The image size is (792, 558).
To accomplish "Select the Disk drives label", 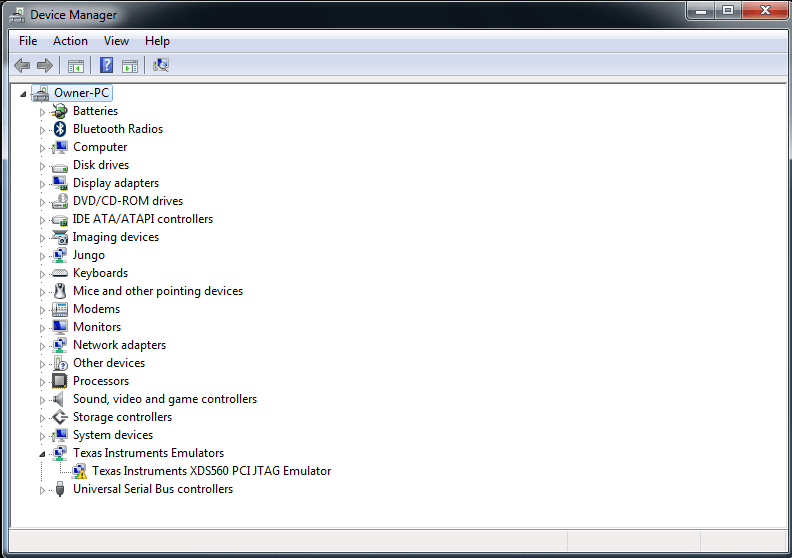I will click(101, 165).
